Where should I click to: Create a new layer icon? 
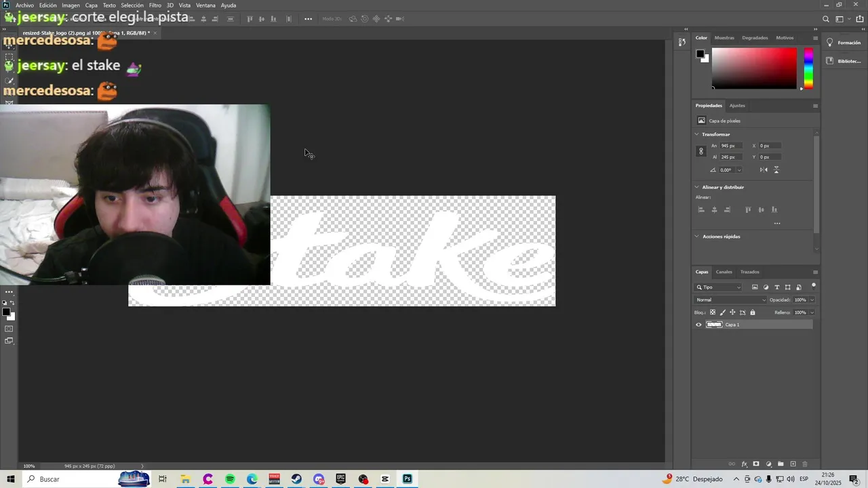click(793, 464)
